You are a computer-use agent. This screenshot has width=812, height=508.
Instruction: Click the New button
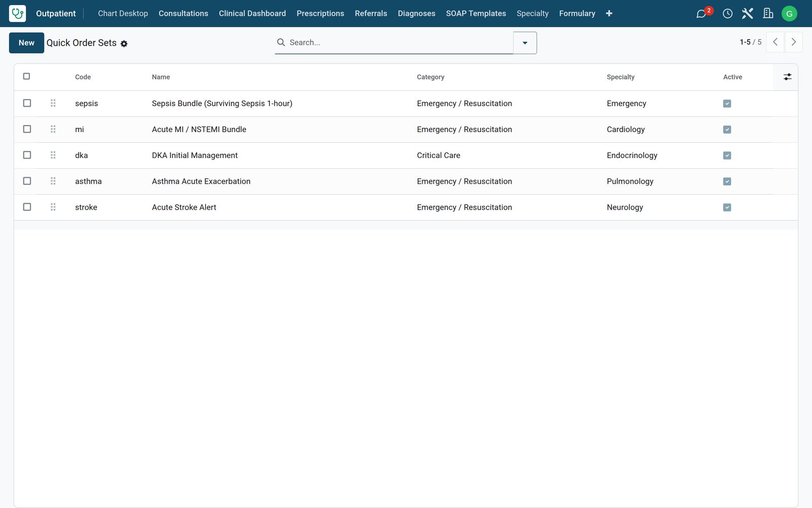pos(26,43)
